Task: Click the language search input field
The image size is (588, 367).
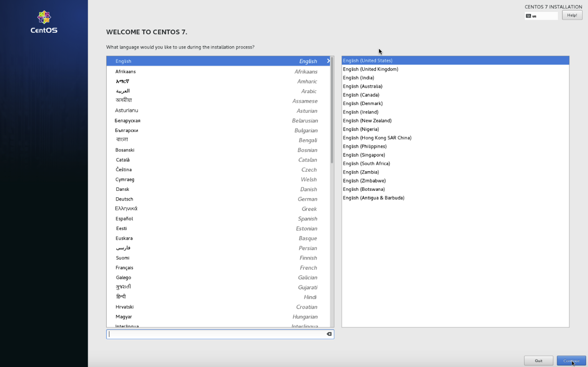Action: point(220,334)
